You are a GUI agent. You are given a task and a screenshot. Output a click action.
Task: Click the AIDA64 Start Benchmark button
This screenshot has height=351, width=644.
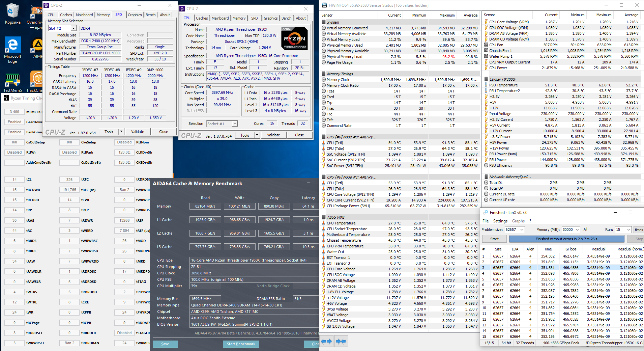(241, 344)
